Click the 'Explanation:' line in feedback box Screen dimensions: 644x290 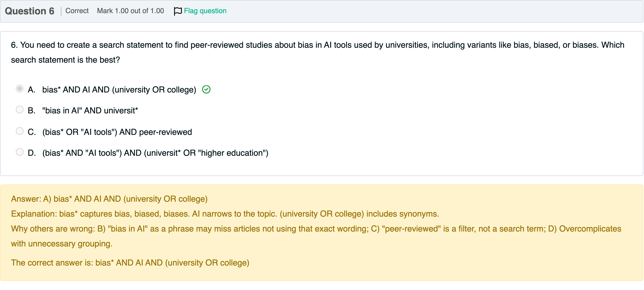(225, 214)
